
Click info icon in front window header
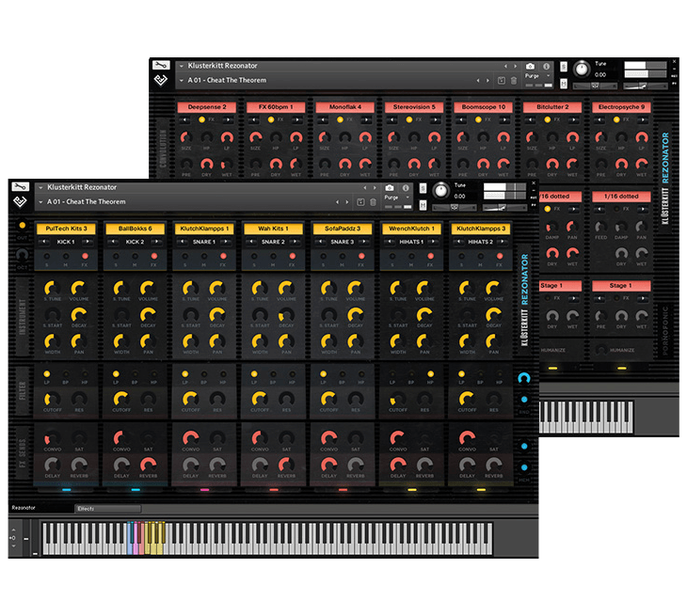pos(406,188)
